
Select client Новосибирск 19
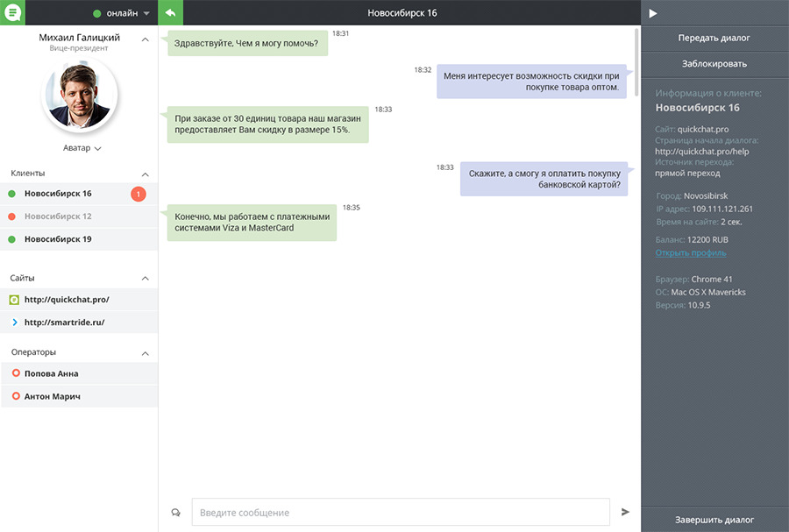point(79,239)
